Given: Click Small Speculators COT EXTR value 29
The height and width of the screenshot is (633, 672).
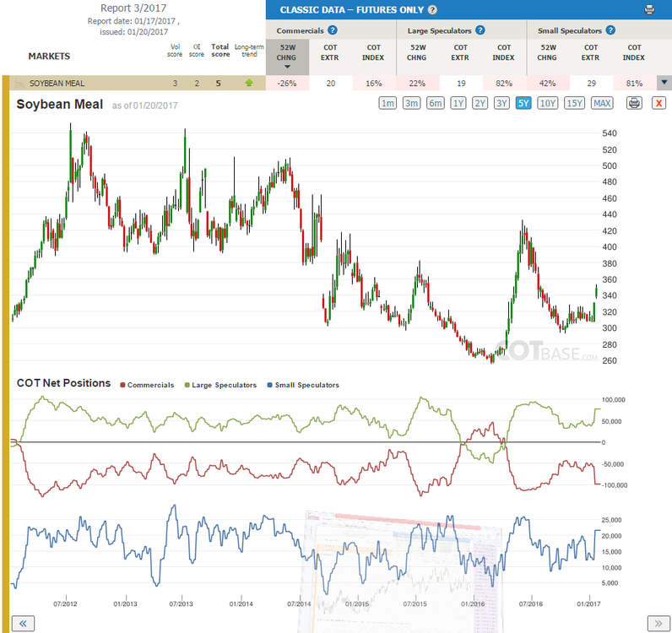Looking at the screenshot, I should [592, 84].
